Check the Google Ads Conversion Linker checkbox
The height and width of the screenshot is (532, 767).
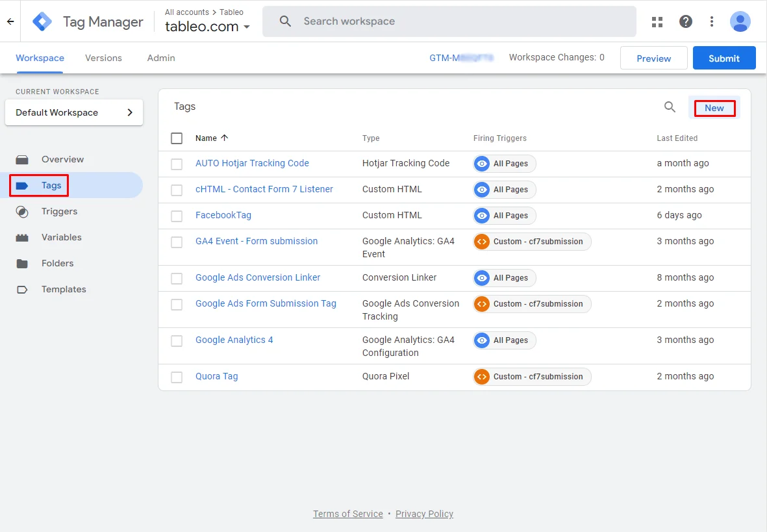[x=177, y=279]
